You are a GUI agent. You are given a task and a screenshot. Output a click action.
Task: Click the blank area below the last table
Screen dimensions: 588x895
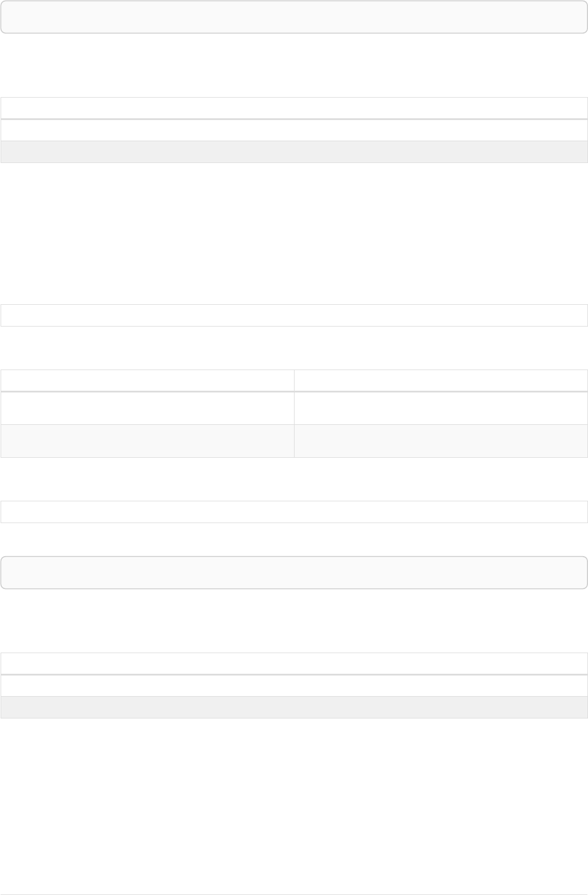(294, 800)
